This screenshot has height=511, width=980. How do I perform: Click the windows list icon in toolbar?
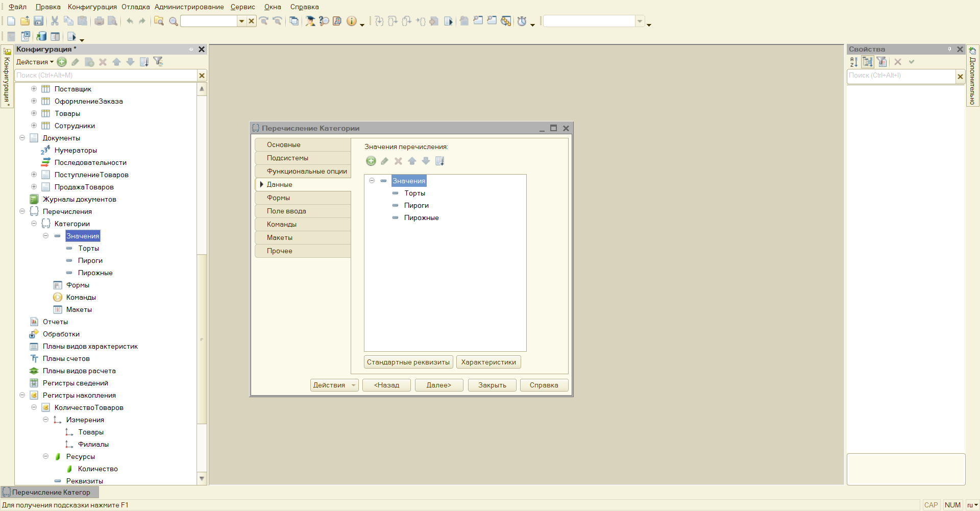[x=294, y=21]
